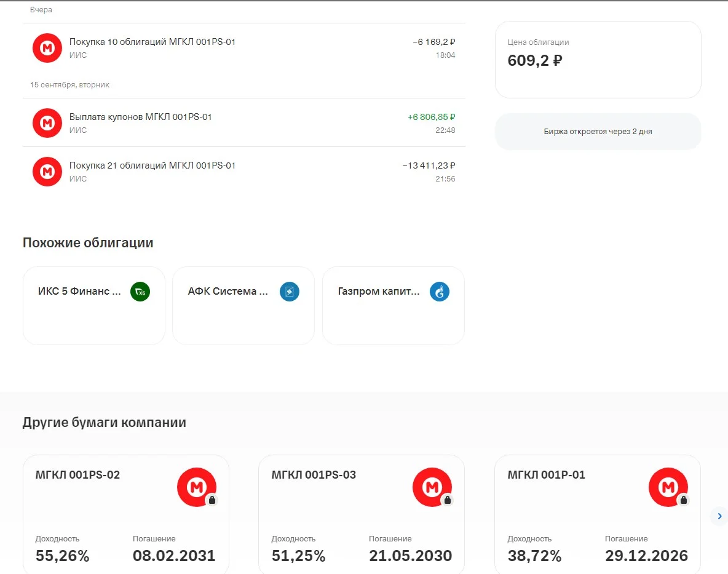Click the MGKL logo on the coupon payment row
The image size is (728, 574).
tap(47, 123)
